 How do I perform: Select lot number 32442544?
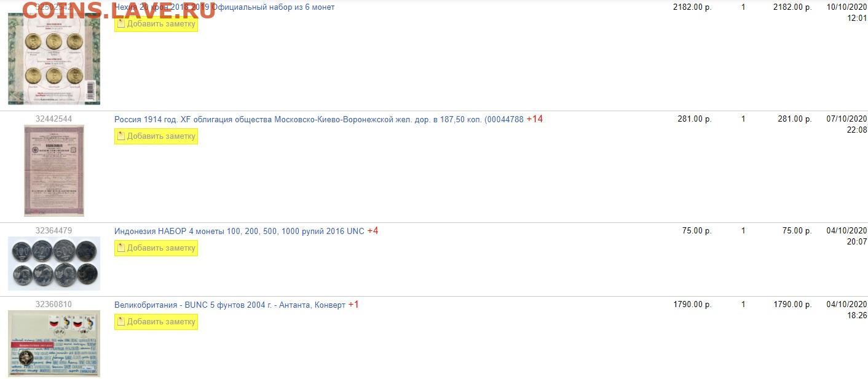click(53, 119)
